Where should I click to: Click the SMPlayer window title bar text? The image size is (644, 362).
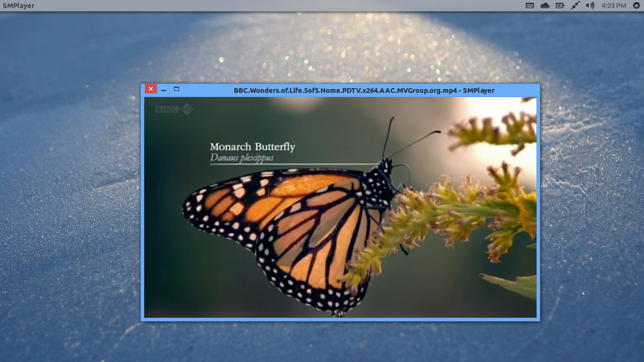pyautogui.click(x=364, y=90)
